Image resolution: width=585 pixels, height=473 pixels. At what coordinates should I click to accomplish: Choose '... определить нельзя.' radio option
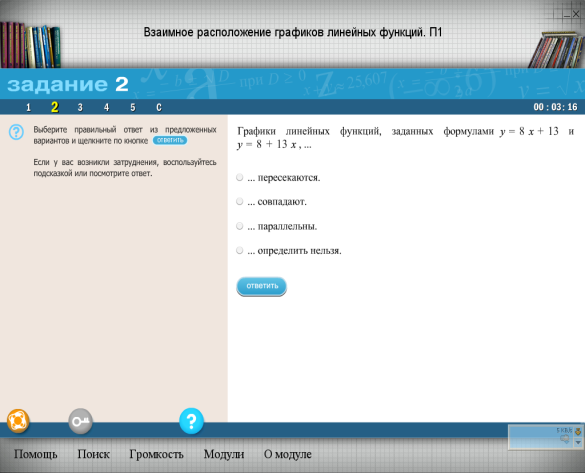[x=240, y=250]
